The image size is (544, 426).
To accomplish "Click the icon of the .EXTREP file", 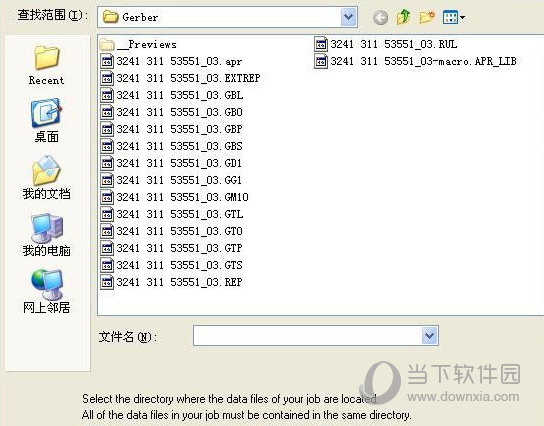I will coord(107,78).
